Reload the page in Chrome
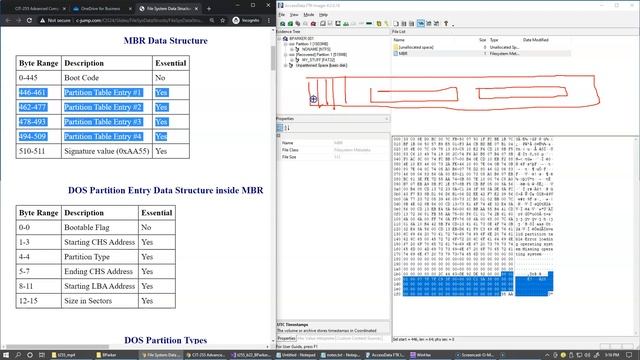 tap(29, 20)
